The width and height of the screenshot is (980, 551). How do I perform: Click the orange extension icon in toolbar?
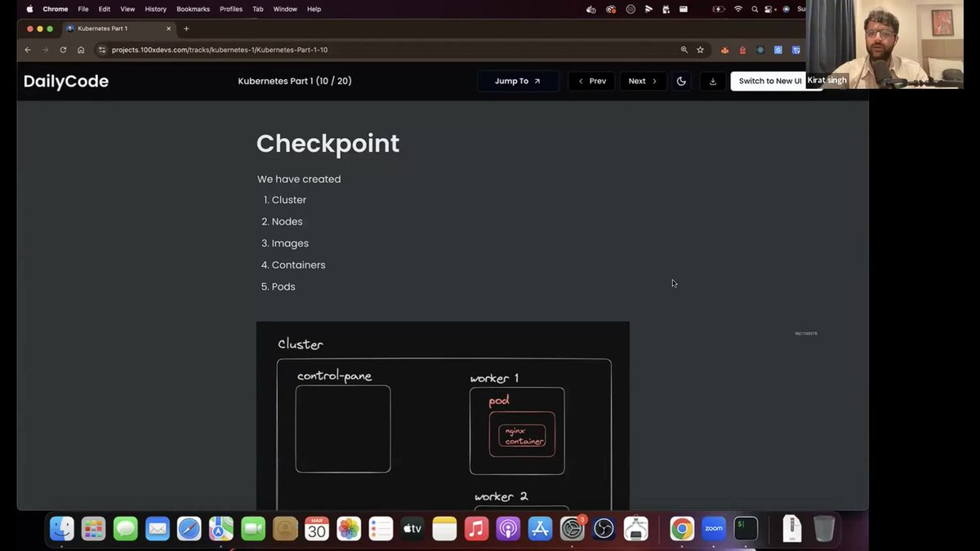tap(724, 50)
